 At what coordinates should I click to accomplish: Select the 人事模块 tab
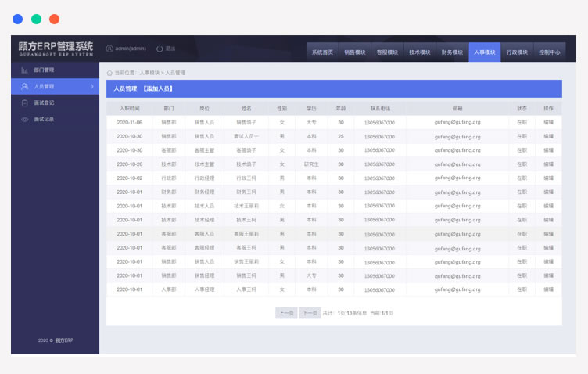pyautogui.click(x=485, y=52)
